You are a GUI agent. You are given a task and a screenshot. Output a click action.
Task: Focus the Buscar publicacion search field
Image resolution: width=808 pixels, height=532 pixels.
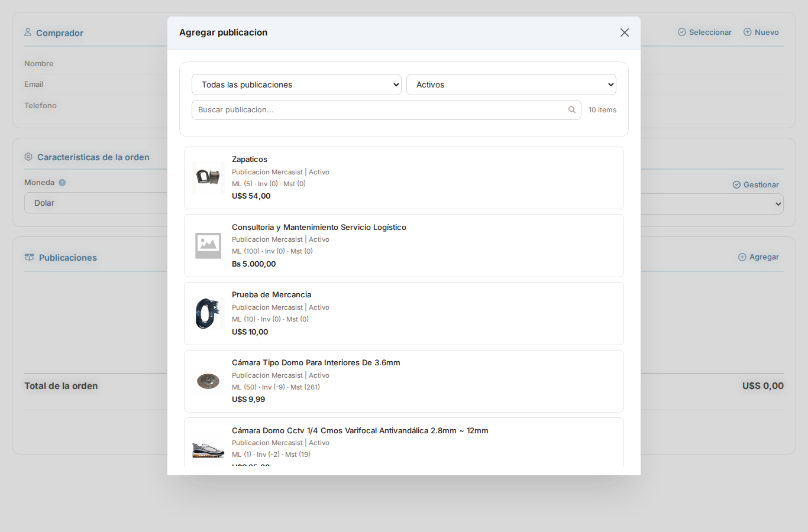point(379,110)
